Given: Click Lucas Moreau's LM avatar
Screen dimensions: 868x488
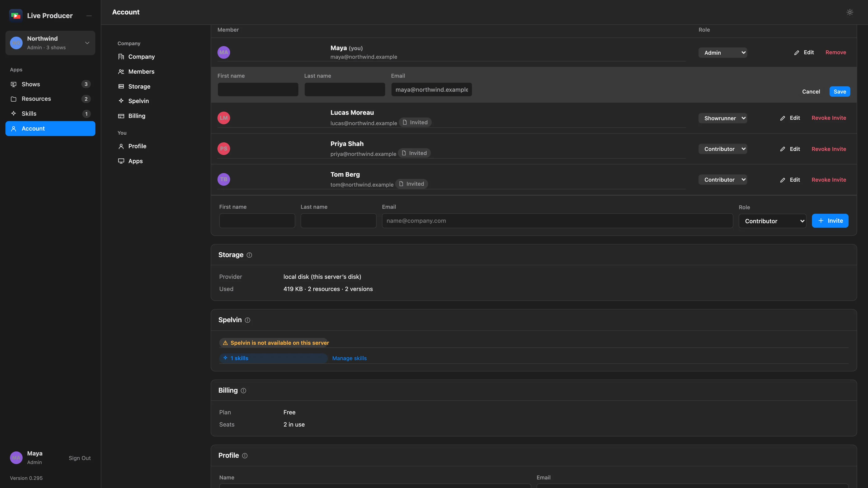Looking at the screenshot, I should [x=224, y=118].
